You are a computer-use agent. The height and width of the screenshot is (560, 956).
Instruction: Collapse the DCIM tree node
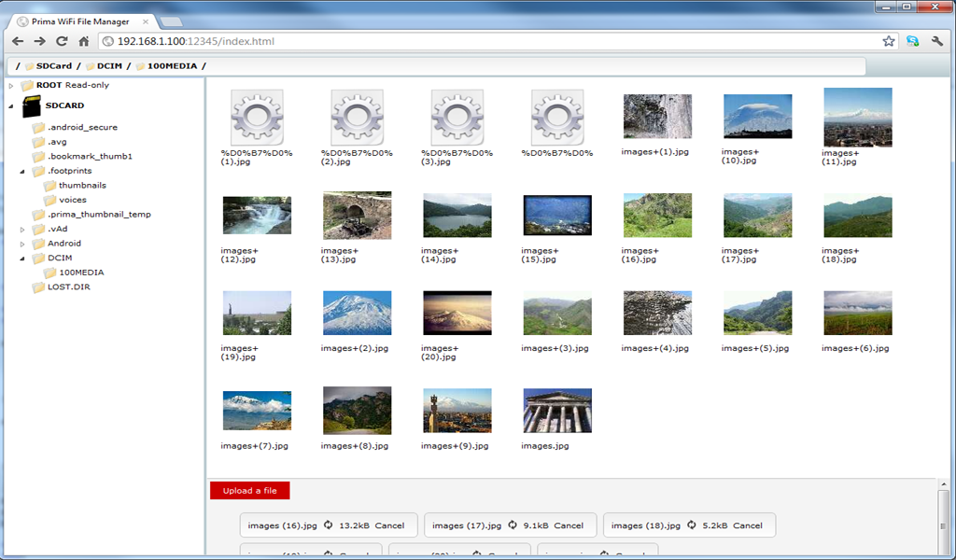pos(21,258)
